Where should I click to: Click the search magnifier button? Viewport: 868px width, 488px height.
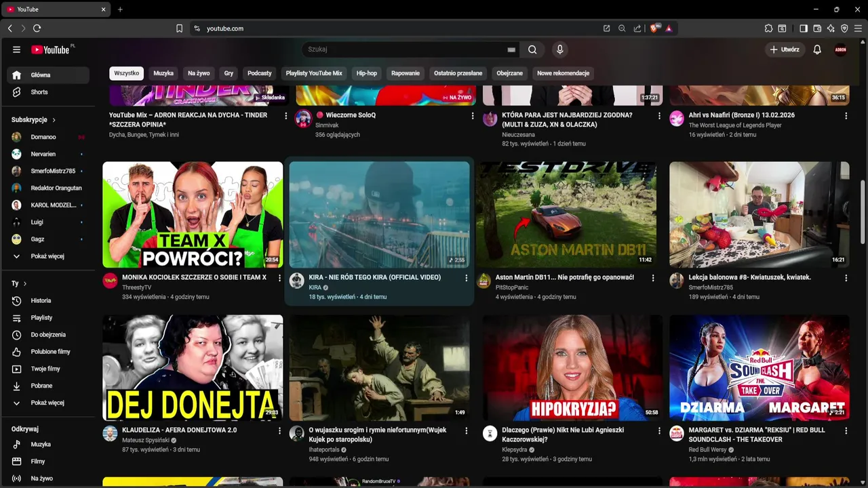(532, 49)
